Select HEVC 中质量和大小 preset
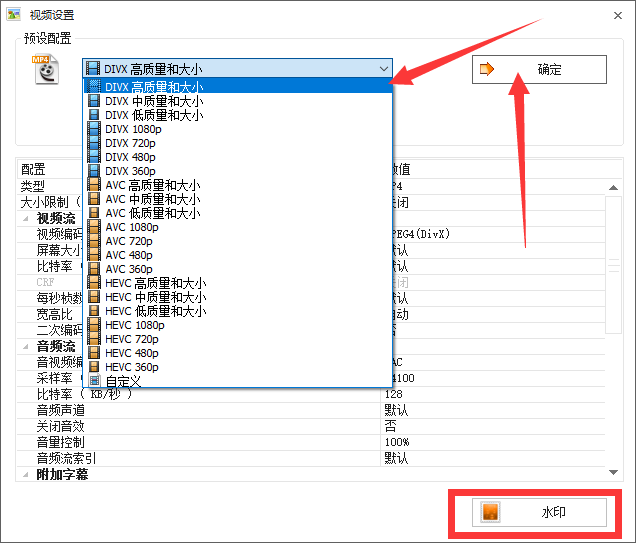This screenshot has width=636, height=543. (238, 297)
